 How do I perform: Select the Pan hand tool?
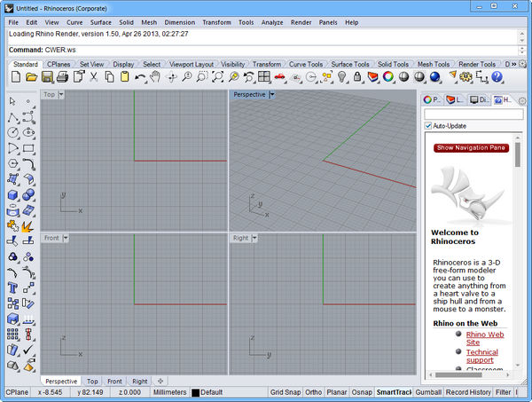(x=155, y=78)
